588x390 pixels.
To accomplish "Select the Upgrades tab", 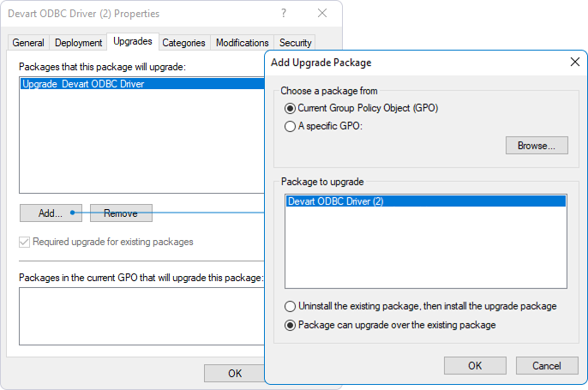I will 133,41.
